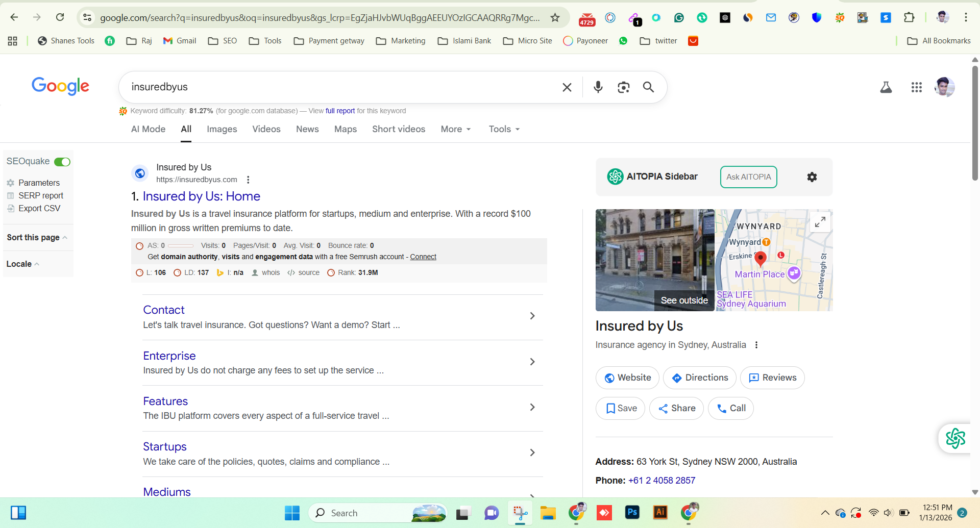Switch to the Videos tab
Viewport: 980px width, 528px height.
(x=266, y=129)
